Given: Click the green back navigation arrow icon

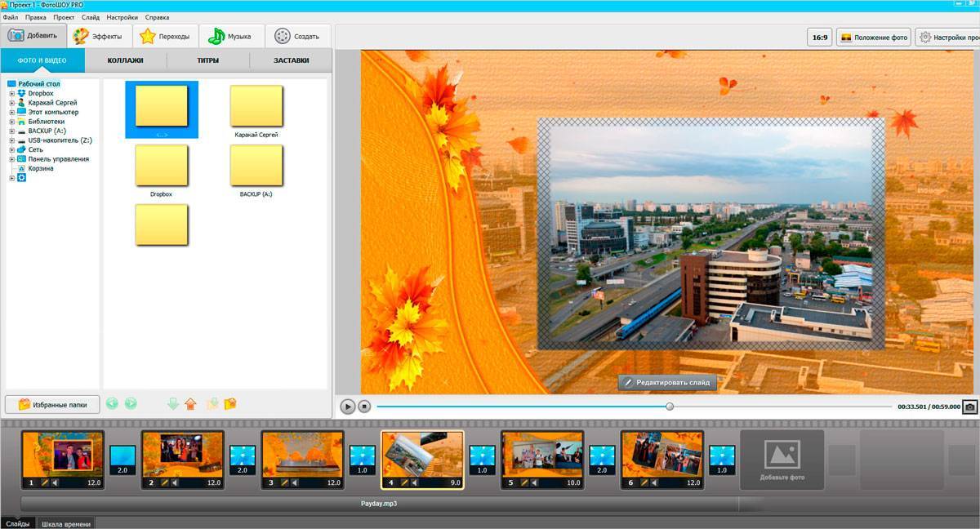Looking at the screenshot, I should point(112,403).
